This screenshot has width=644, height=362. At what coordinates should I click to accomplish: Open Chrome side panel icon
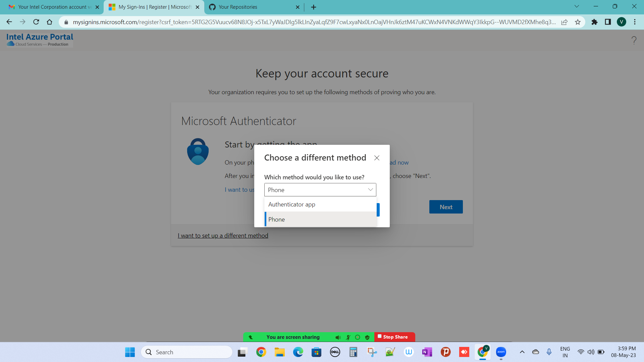608,22
